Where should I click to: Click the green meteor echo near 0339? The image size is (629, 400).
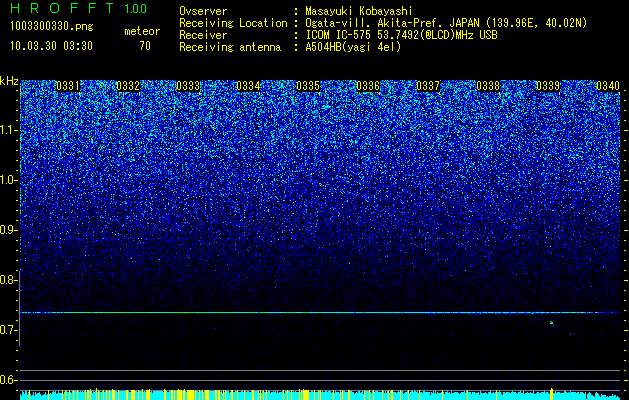point(552,323)
